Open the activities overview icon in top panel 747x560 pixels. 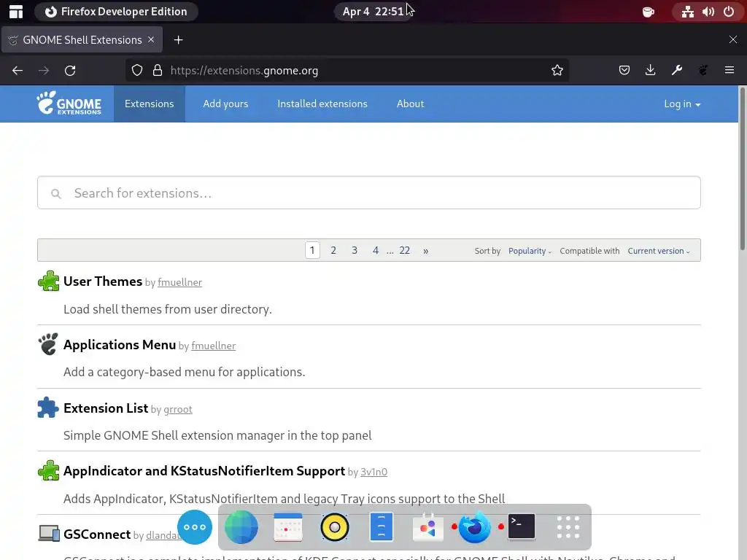pos(16,12)
